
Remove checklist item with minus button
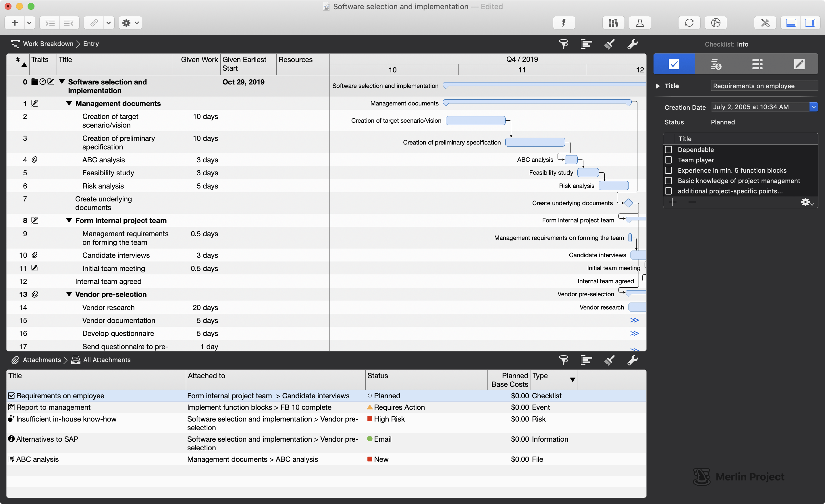click(x=692, y=202)
